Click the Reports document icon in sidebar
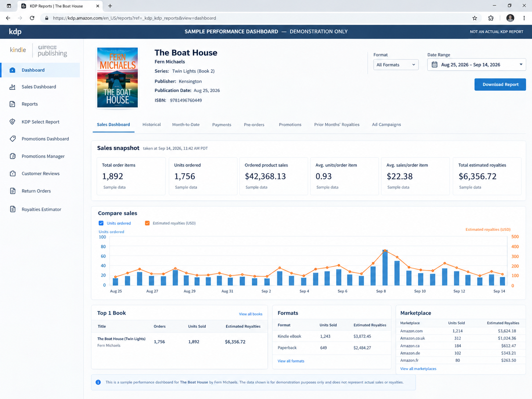This screenshot has width=532, height=399. tap(12, 104)
